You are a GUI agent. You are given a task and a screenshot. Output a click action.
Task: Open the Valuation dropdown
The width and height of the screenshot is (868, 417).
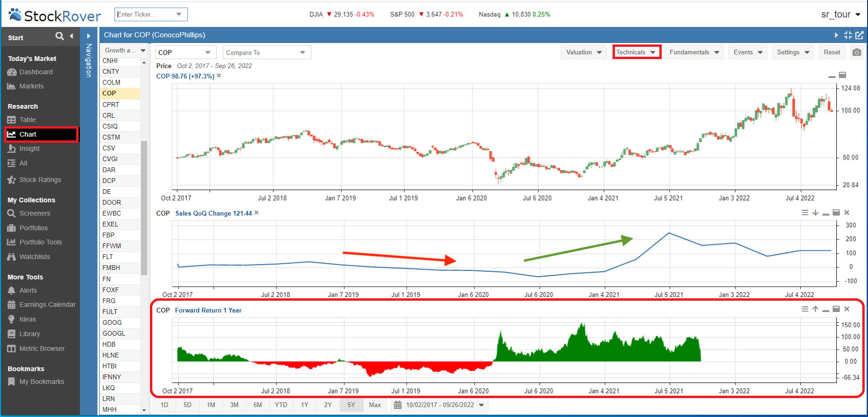coord(584,52)
